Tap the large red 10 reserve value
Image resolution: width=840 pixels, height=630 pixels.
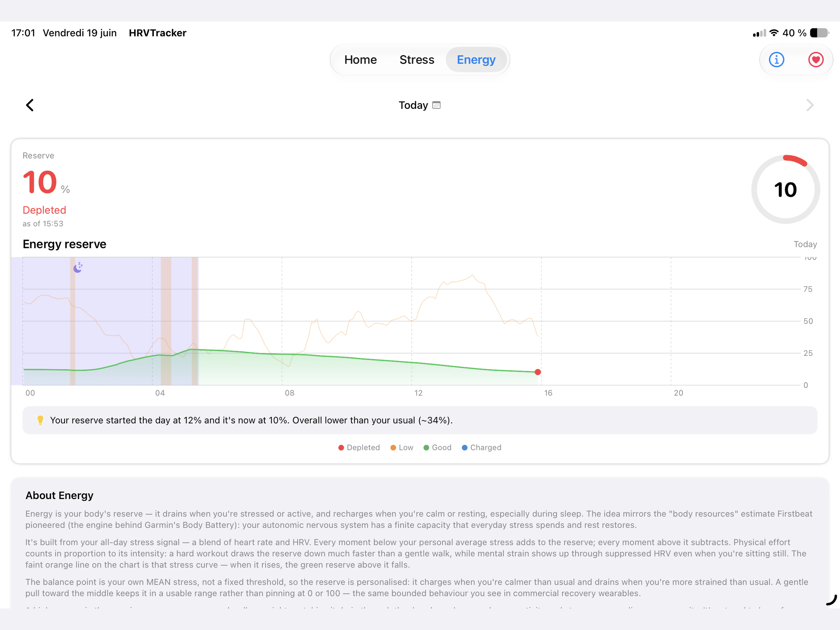click(40, 182)
